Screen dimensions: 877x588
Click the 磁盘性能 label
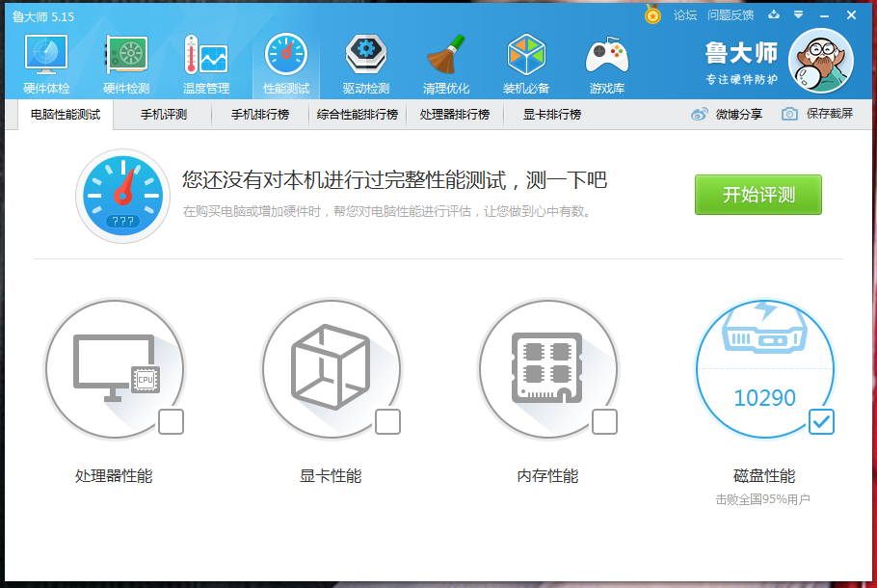764,476
